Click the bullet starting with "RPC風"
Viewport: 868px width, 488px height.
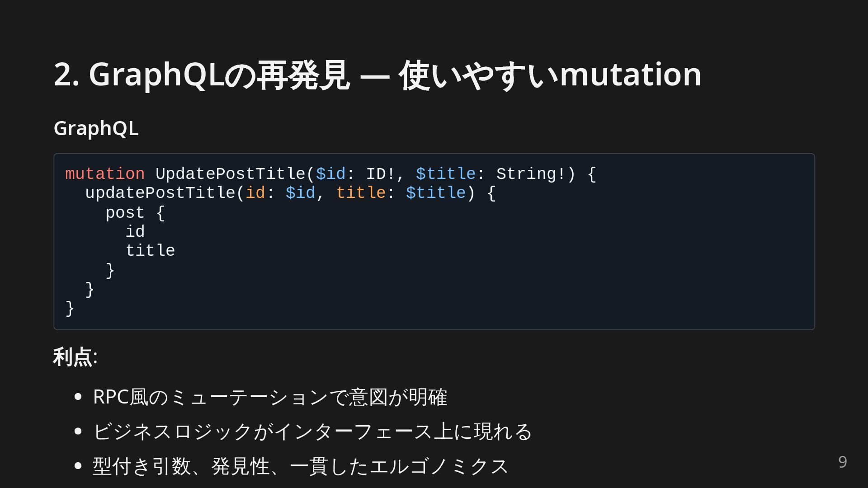click(x=270, y=397)
